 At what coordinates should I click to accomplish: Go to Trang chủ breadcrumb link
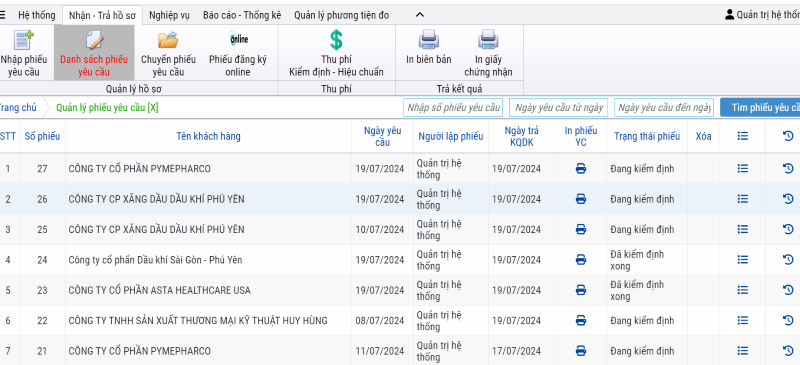click(18, 108)
